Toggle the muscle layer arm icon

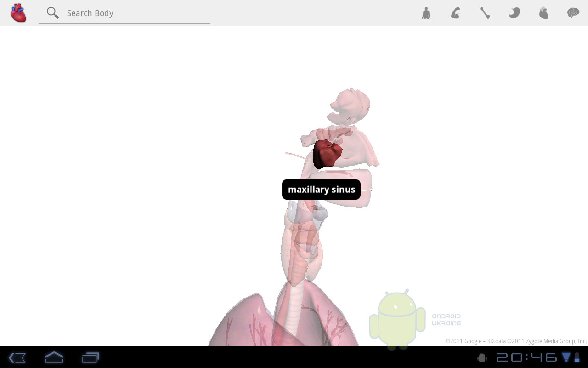click(x=455, y=13)
